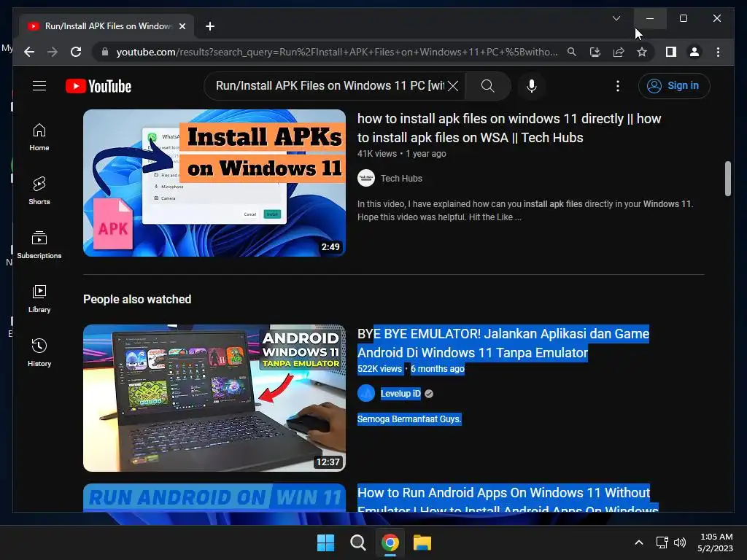Click the install app icon in address bar

pos(595,52)
